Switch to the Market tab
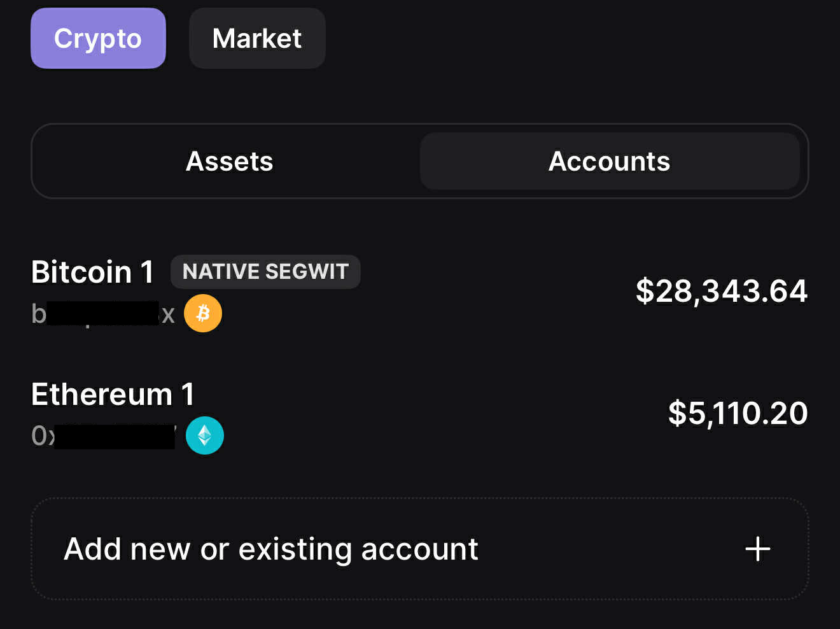 point(257,38)
